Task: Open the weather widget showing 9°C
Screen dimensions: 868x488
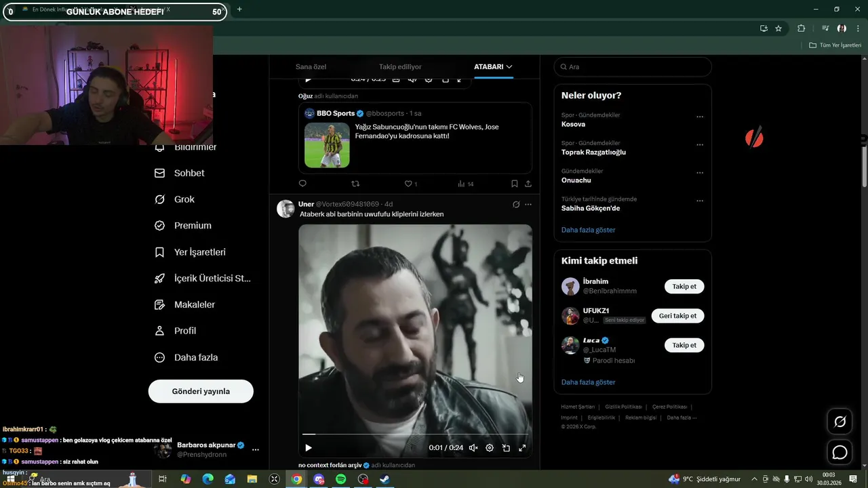Action: coord(704,479)
